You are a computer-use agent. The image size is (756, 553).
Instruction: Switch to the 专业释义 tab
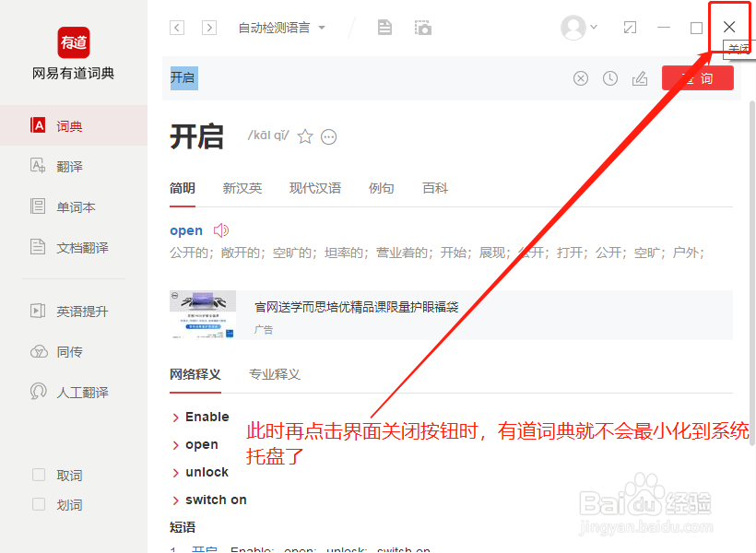[275, 374]
